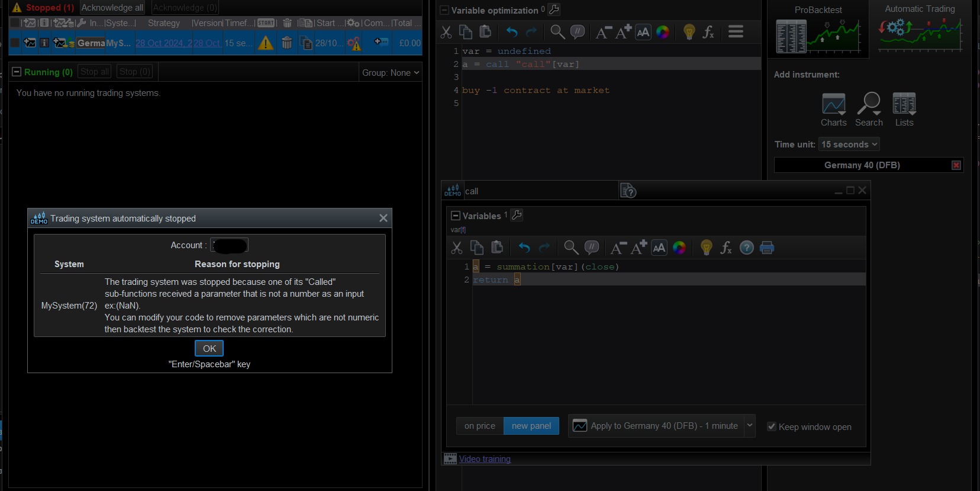Click code line 4 'buy -1 contract at market'

click(x=536, y=90)
